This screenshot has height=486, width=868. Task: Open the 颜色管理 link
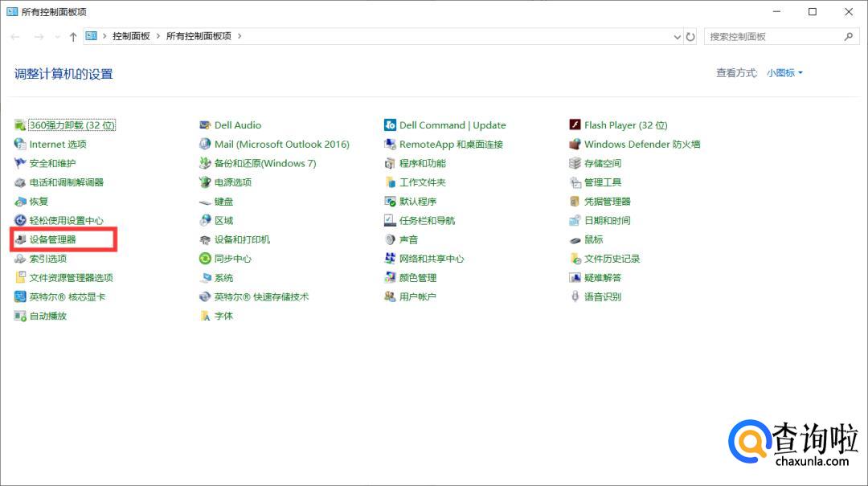point(417,278)
